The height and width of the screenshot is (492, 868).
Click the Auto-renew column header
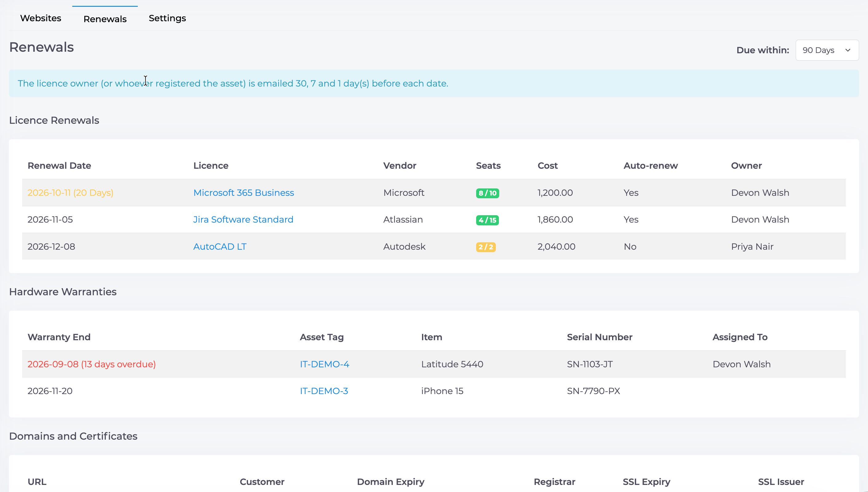[651, 166]
